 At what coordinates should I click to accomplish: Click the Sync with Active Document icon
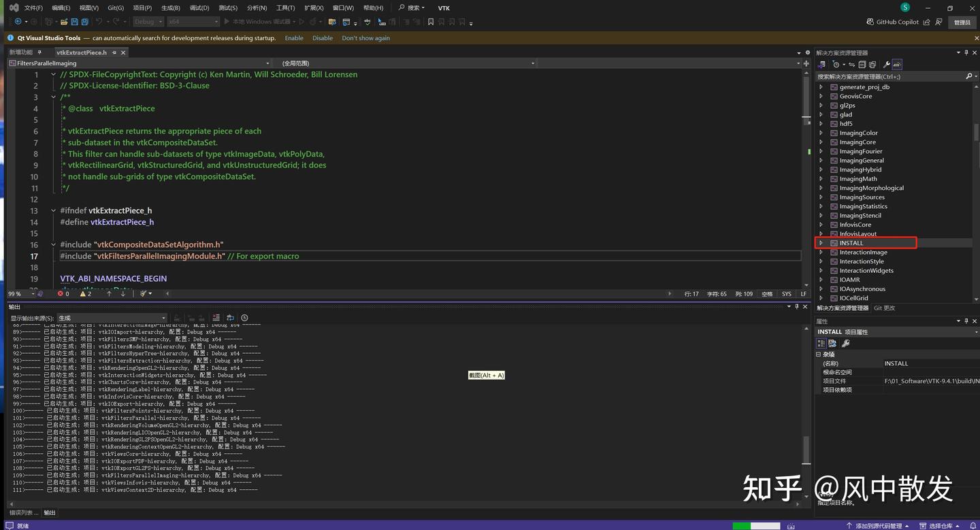click(852, 64)
